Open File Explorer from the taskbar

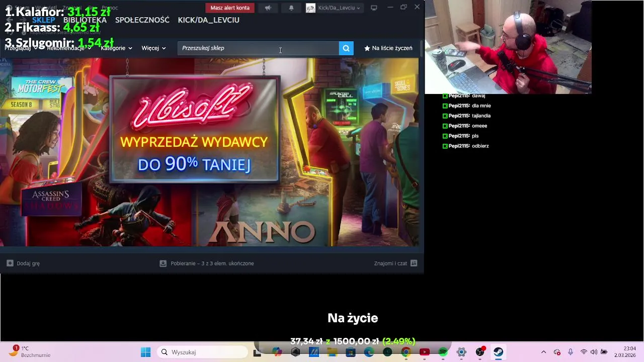332,352
